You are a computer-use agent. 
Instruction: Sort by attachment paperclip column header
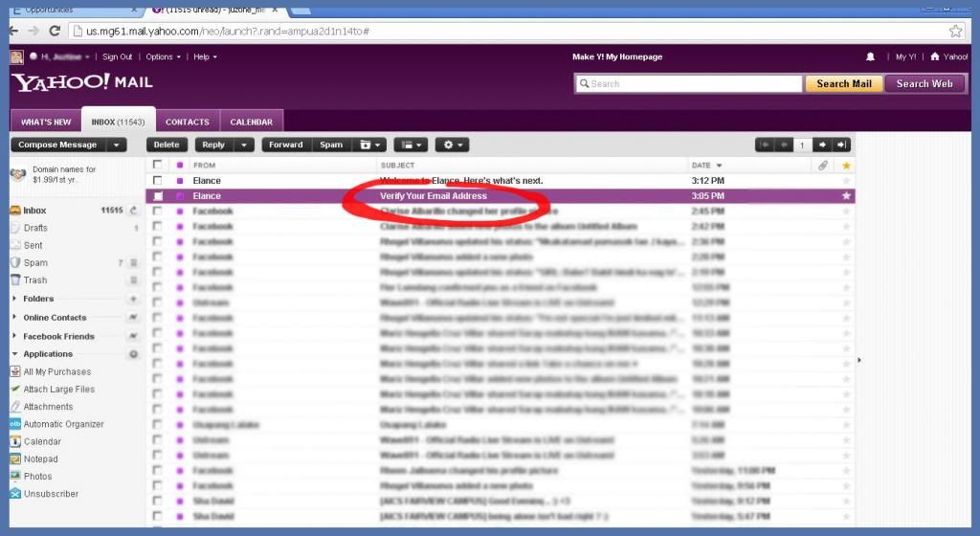click(823, 166)
